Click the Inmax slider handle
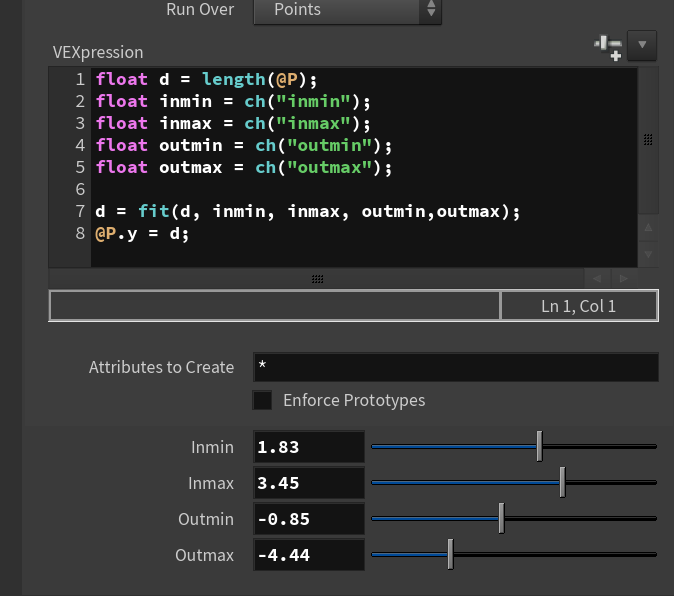 click(562, 482)
